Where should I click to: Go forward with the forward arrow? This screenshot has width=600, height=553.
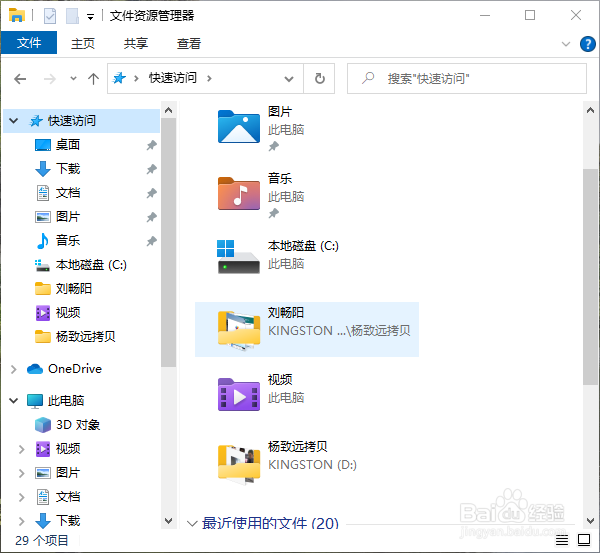(x=49, y=79)
